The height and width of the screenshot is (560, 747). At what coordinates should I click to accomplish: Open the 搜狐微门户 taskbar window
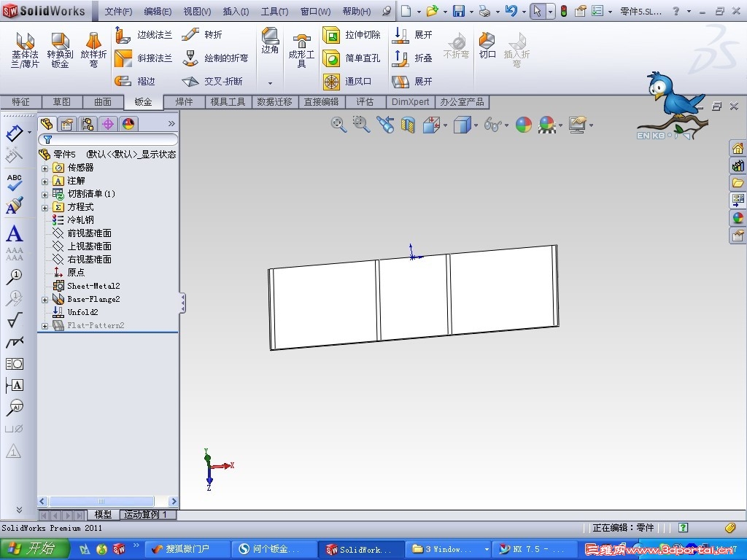coord(187,549)
